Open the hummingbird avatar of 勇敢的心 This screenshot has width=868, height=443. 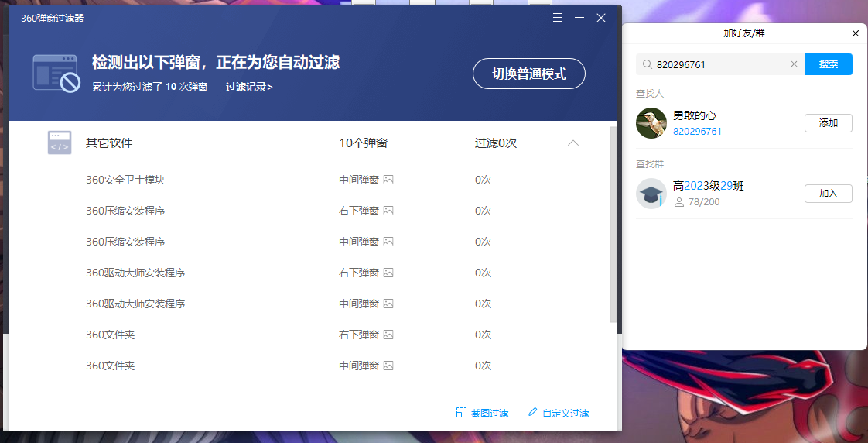(651, 123)
